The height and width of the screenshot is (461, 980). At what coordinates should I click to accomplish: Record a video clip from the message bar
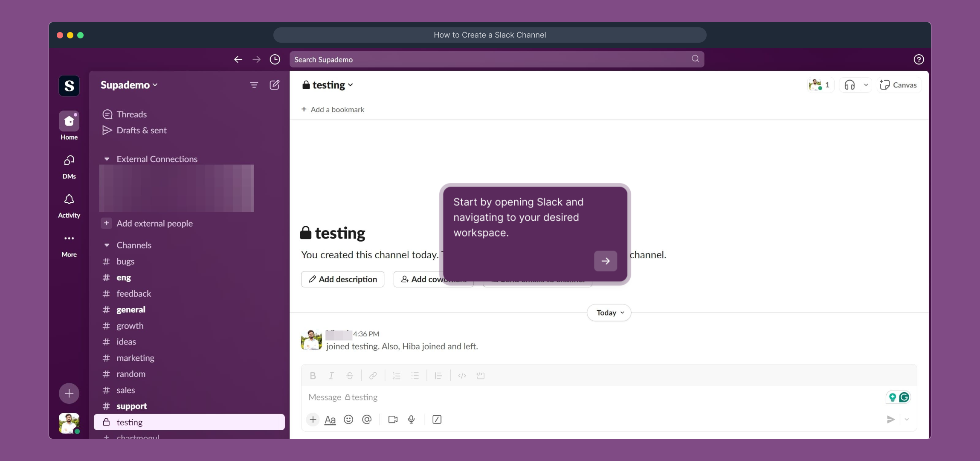tap(392, 420)
